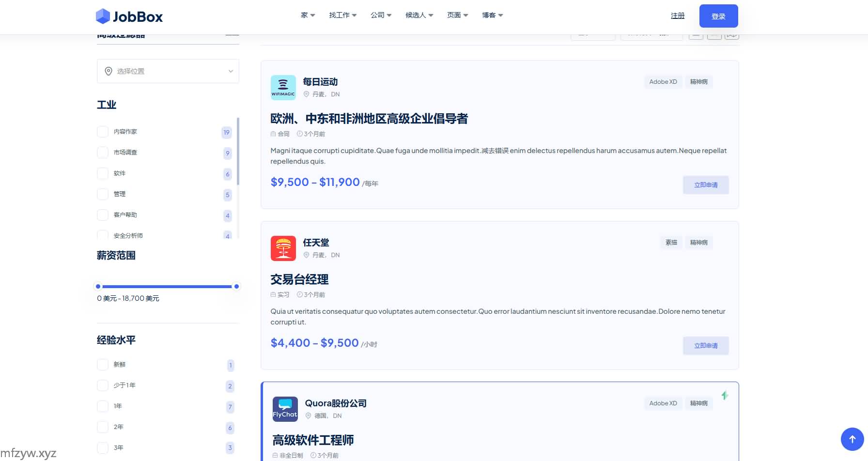Viewport: 868px width, 461px height.
Task: Click the scroll-to-top arrow button
Action: [852, 439]
